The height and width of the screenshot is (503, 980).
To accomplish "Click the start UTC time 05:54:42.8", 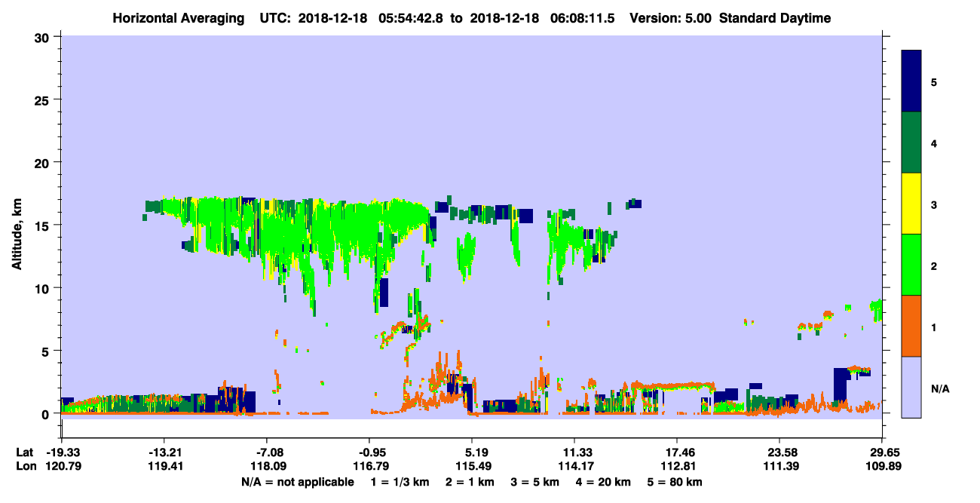I will coord(406,18).
